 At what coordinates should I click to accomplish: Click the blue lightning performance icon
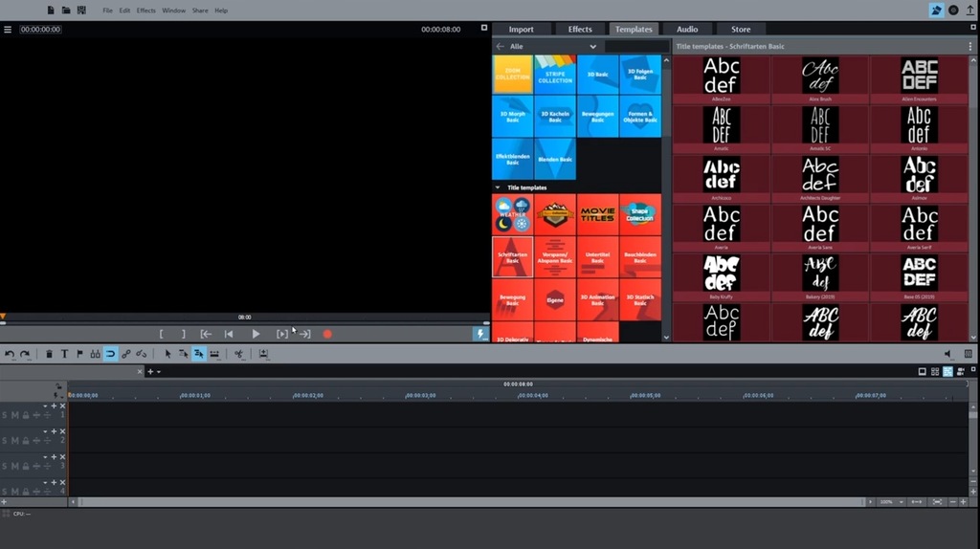480,334
